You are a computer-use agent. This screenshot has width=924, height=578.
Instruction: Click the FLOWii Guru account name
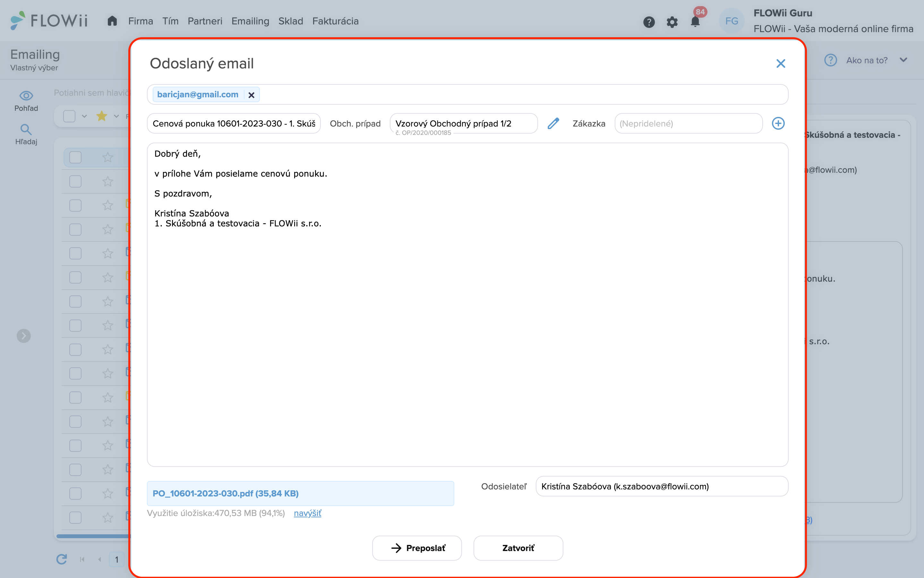tap(783, 13)
